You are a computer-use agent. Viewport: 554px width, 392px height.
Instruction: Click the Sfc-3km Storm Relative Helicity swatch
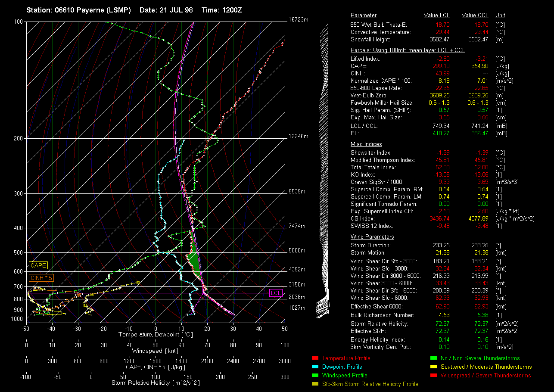pyautogui.click(x=314, y=384)
